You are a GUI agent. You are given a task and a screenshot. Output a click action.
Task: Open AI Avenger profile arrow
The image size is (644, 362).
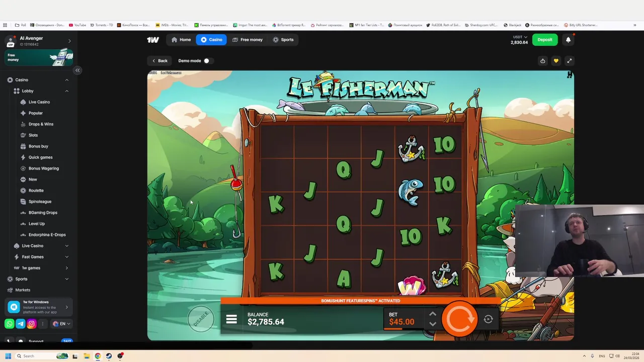(x=69, y=41)
